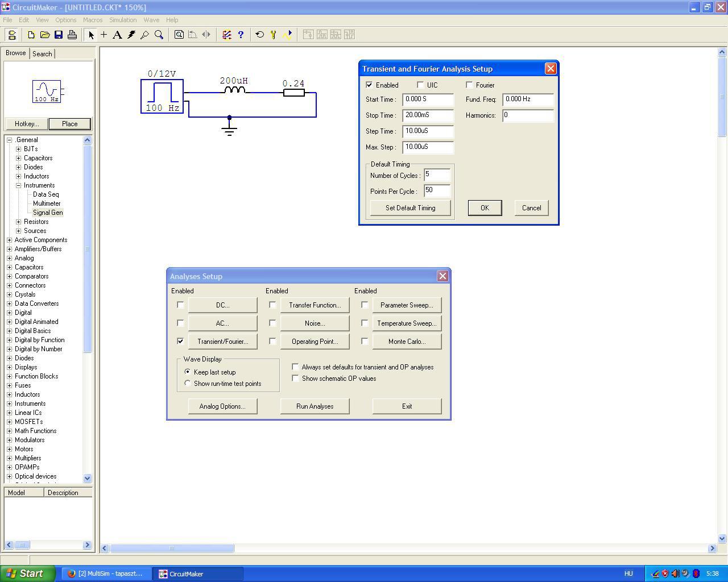Check Show schematic OP values

point(296,379)
